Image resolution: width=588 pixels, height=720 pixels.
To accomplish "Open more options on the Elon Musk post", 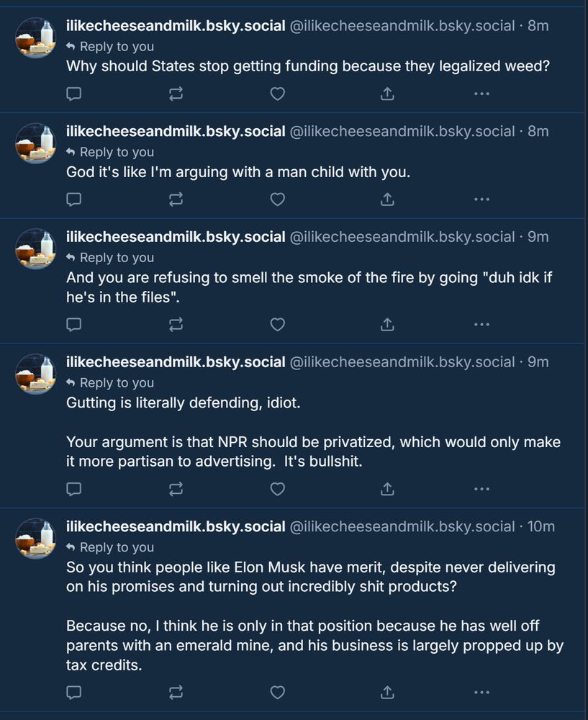I will coord(481,692).
